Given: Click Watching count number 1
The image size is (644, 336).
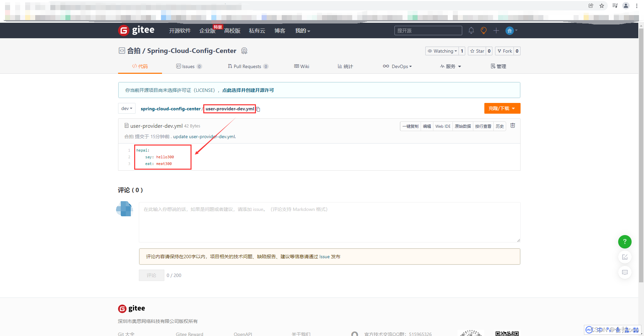Looking at the screenshot, I should [x=462, y=51].
